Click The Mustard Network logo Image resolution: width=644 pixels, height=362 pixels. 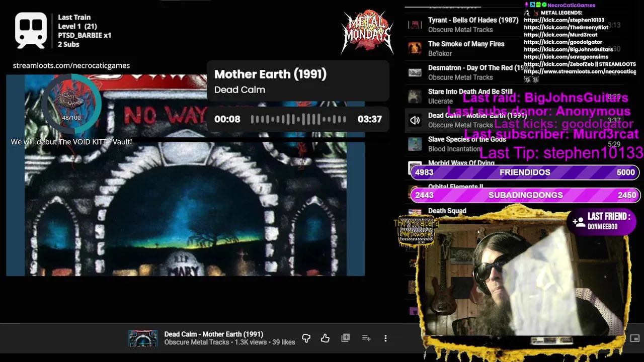click(416, 231)
